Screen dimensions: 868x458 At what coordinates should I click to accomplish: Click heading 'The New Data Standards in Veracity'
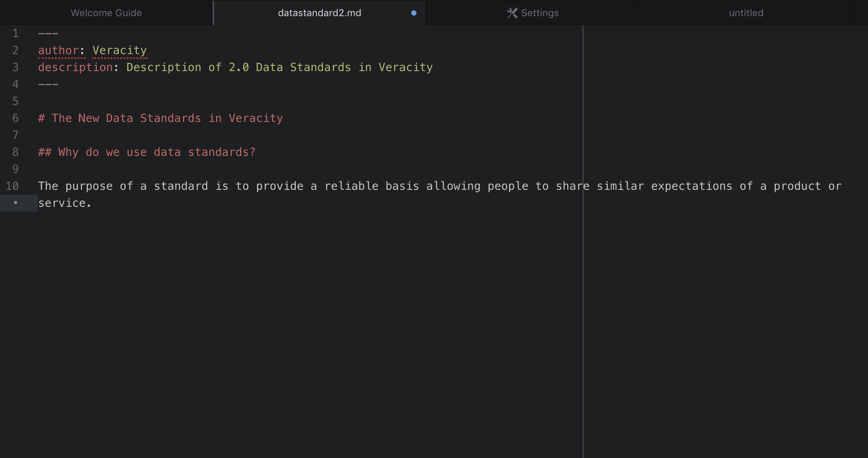click(167, 118)
